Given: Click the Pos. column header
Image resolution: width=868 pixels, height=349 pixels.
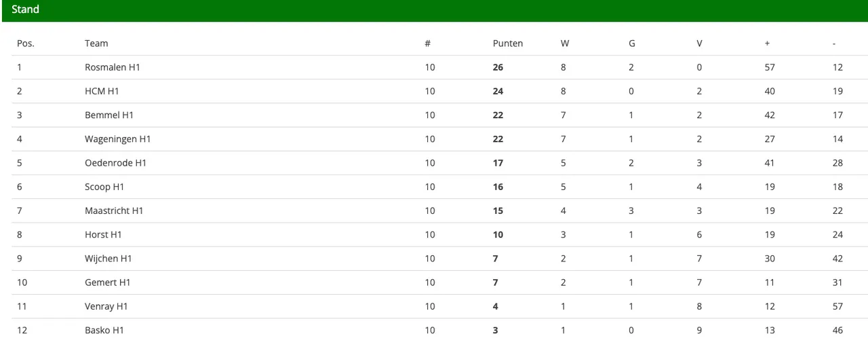Looking at the screenshot, I should [26, 43].
